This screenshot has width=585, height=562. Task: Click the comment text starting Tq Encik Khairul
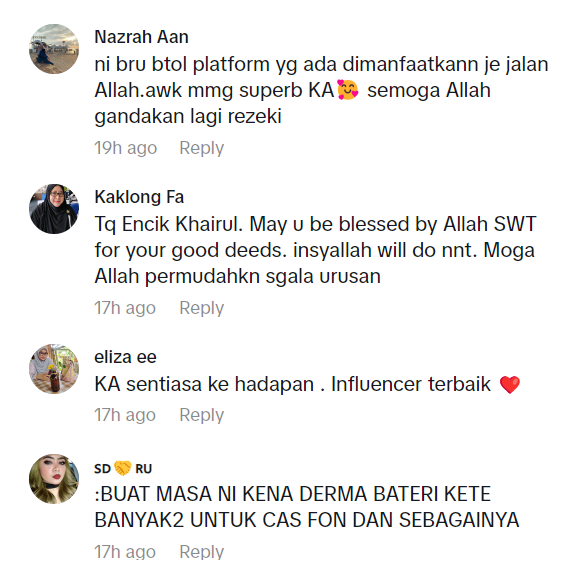point(315,250)
